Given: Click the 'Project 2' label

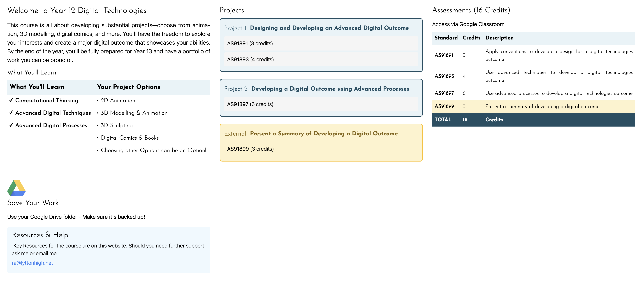Looking at the screenshot, I should [236, 89].
